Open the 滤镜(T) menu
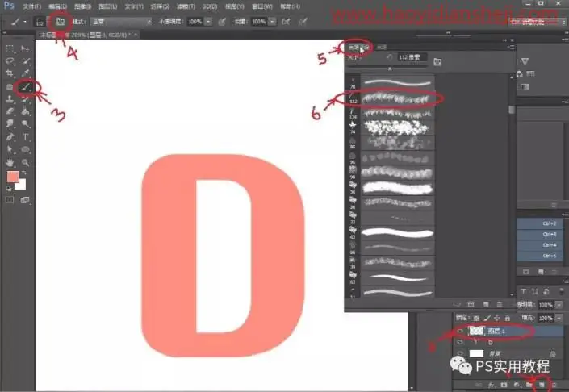This screenshot has width=569, height=392. (x=186, y=6)
